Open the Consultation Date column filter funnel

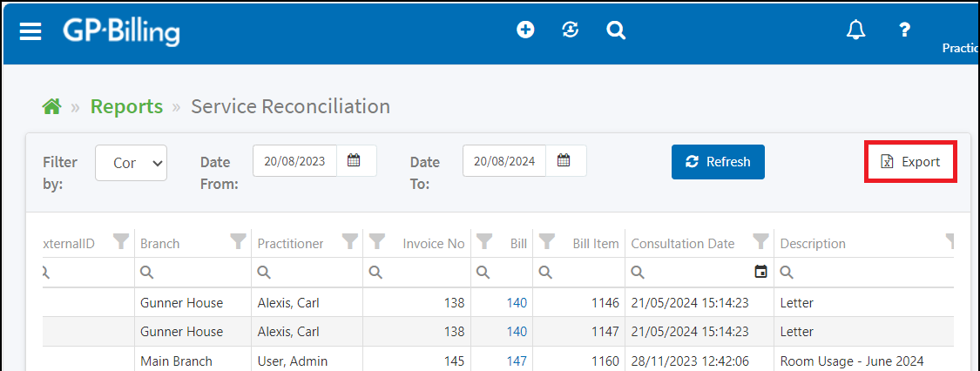click(760, 242)
